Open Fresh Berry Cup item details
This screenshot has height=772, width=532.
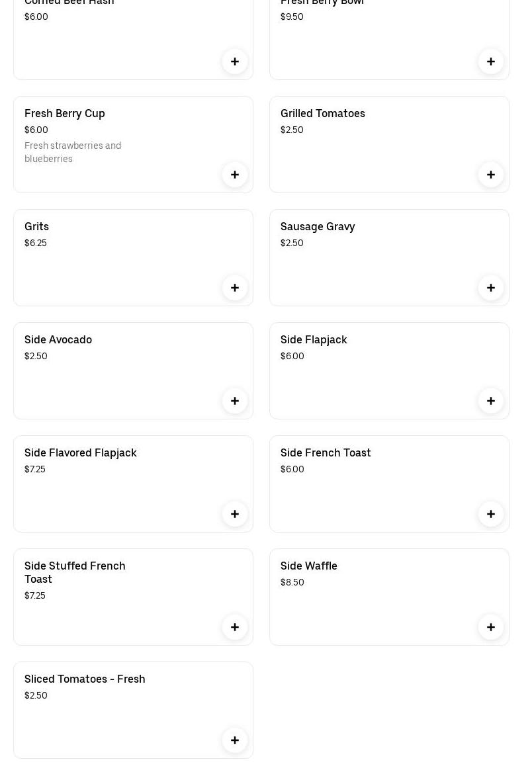[65, 114]
